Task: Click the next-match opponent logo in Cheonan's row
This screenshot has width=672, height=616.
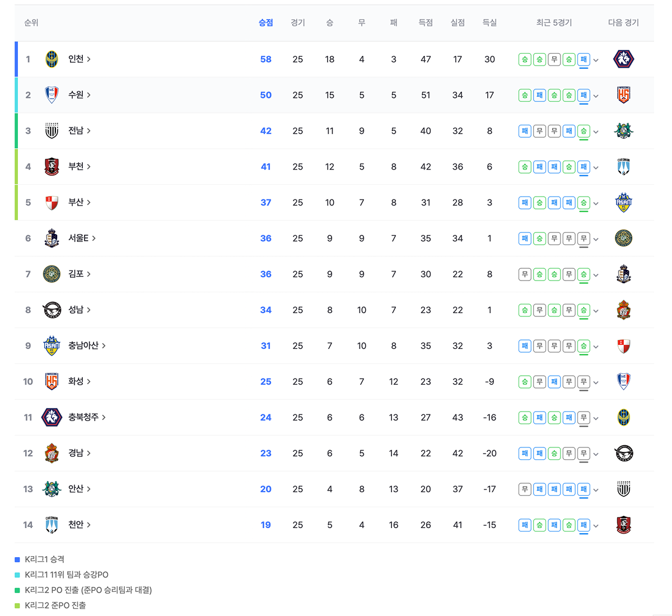Action: pos(623,525)
